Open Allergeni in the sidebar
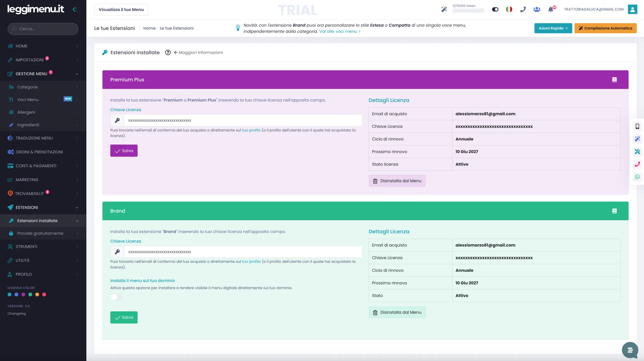This screenshot has width=644, height=361. coord(43,112)
